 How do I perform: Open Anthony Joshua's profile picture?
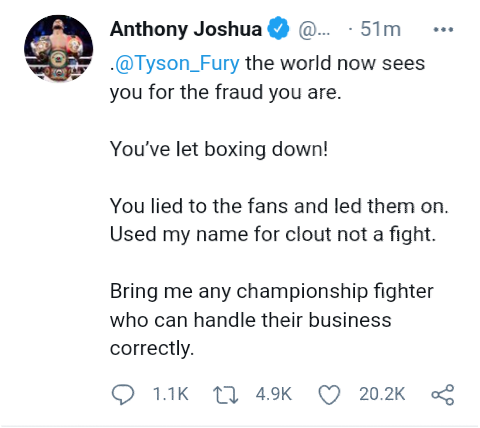(59, 49)
